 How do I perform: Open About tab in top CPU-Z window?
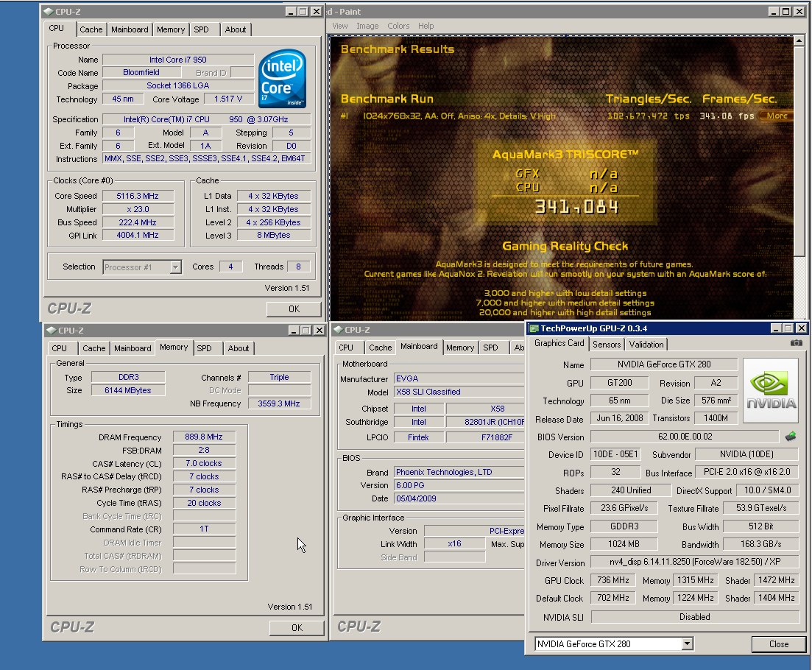pyautogui.click(x=235, y=29)
